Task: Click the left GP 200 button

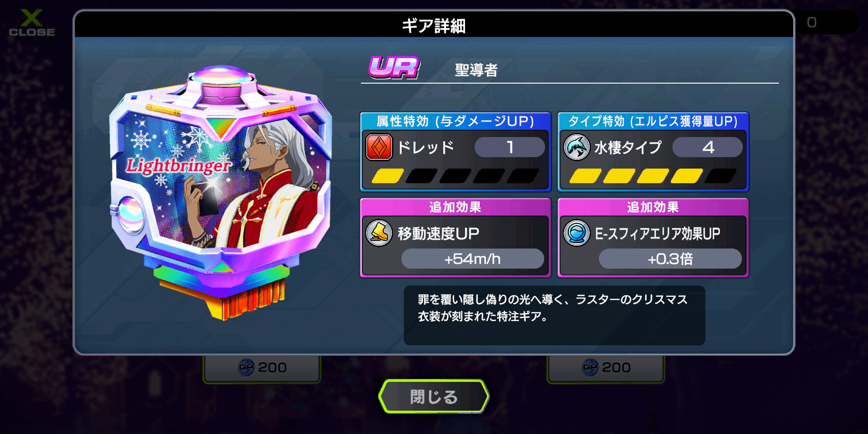Action: 262,368
